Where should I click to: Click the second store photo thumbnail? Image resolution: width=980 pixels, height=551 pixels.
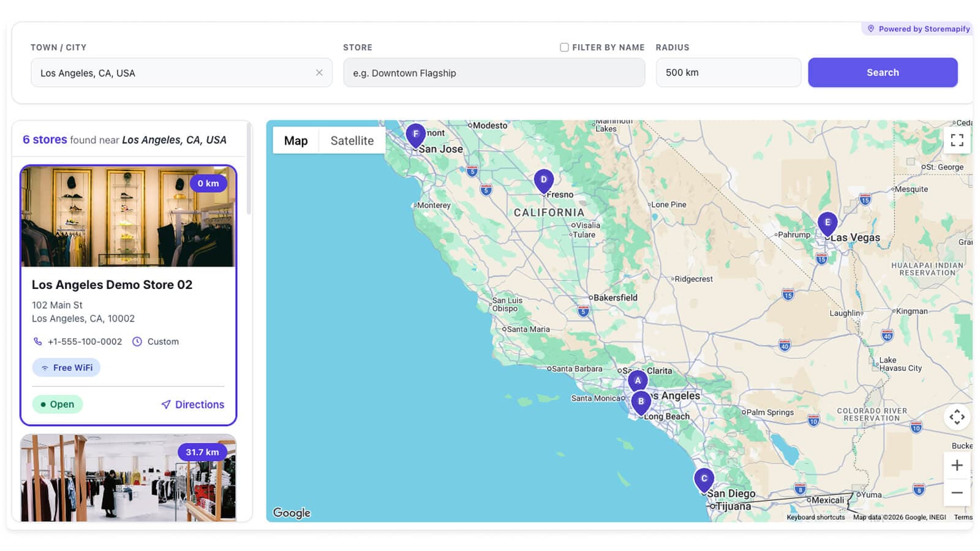pyautogui.click(x=129, y=478)
